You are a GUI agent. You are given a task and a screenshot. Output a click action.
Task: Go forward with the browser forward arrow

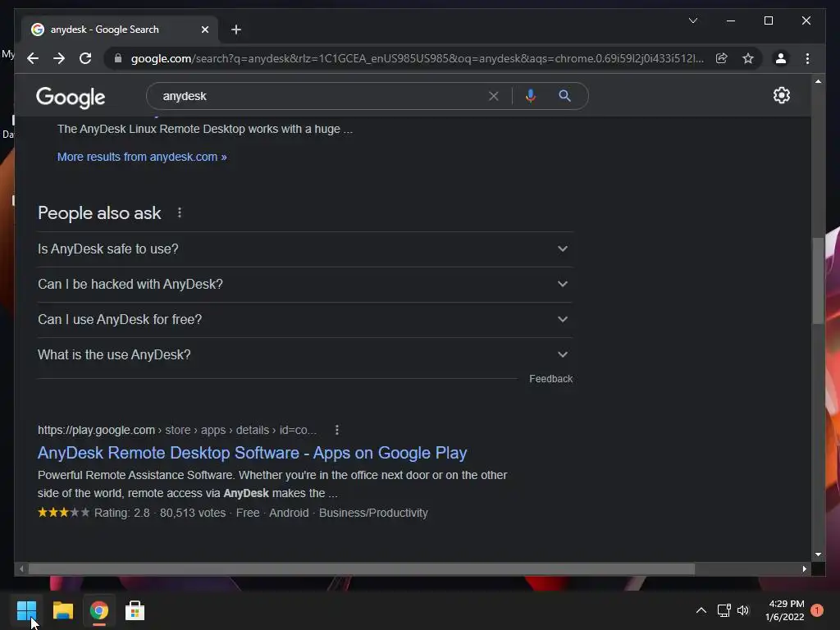tap(59, 58)
